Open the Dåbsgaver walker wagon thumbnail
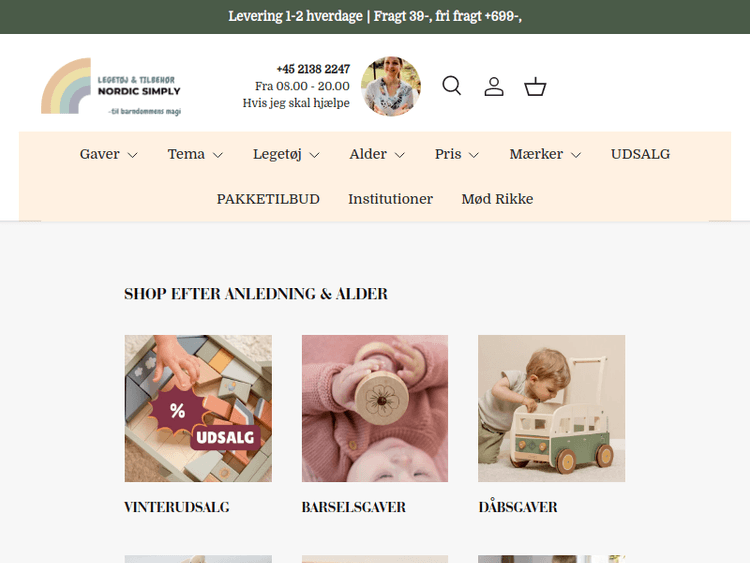This screenshot has width=750, height=563. point(551,408)
